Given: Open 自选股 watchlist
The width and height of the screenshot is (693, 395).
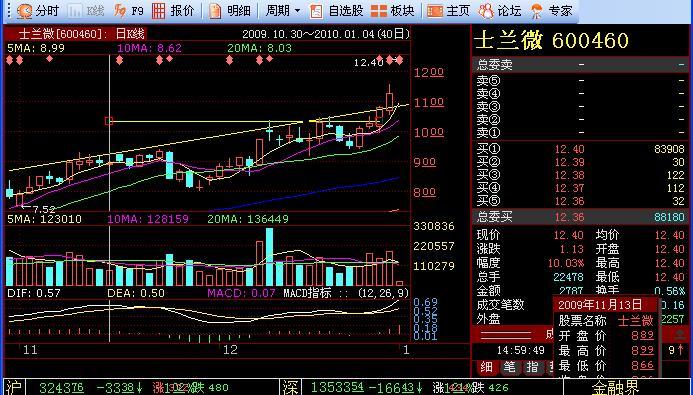Looking at the screenshot, I should click(x=336, y=11).
